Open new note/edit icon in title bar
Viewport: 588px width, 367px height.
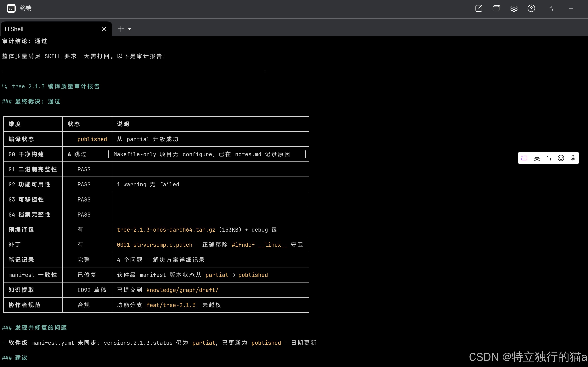click(x=479, y=8)
